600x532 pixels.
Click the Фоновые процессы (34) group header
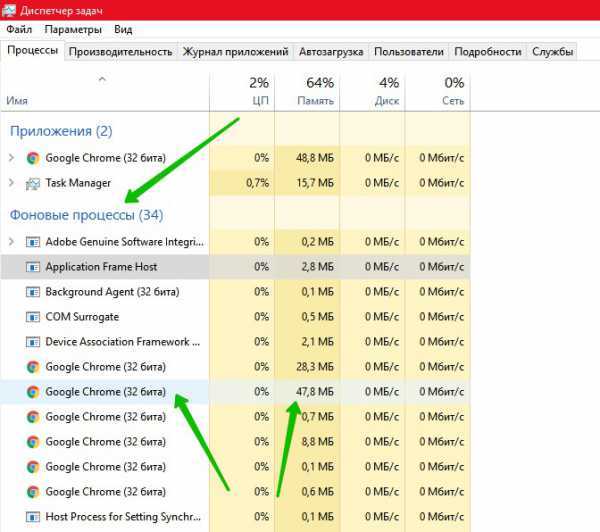pyautogui.click(x=86, y=215)
